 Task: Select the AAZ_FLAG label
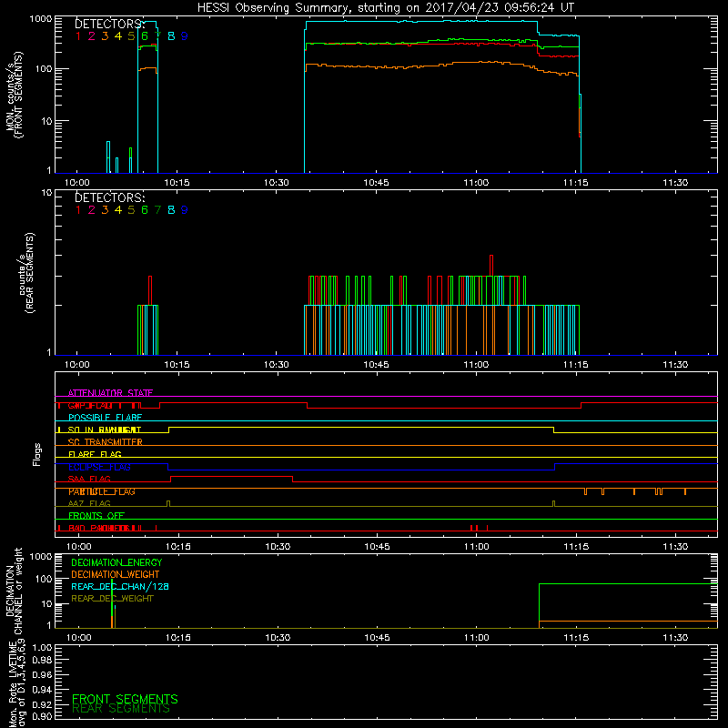89,503
